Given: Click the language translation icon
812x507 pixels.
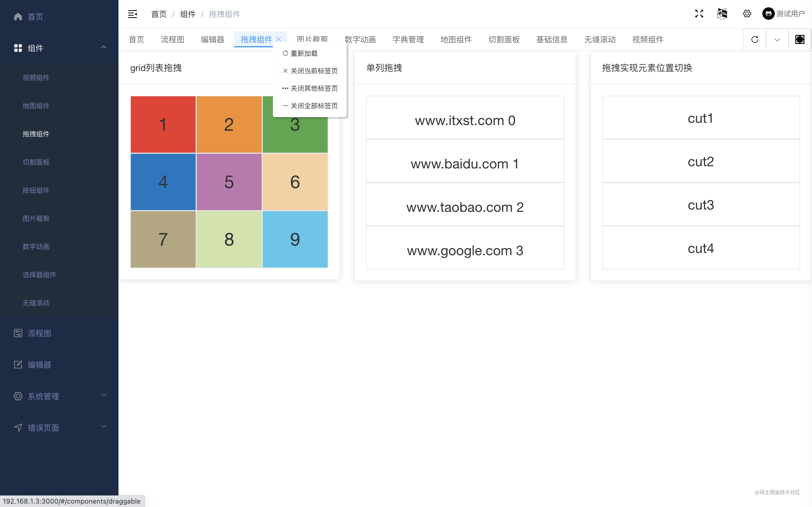Looking at the screenshot, I should click(x=722, y=14).
